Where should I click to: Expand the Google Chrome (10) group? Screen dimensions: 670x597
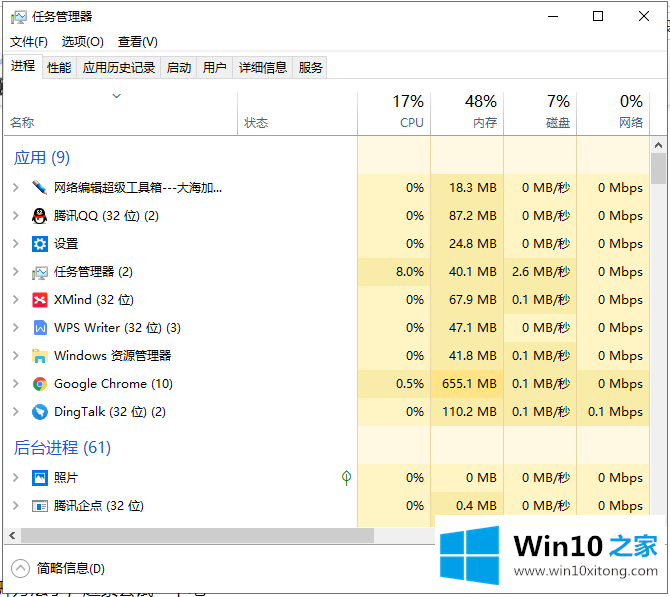pyautogui.click(x=16, y=384)
